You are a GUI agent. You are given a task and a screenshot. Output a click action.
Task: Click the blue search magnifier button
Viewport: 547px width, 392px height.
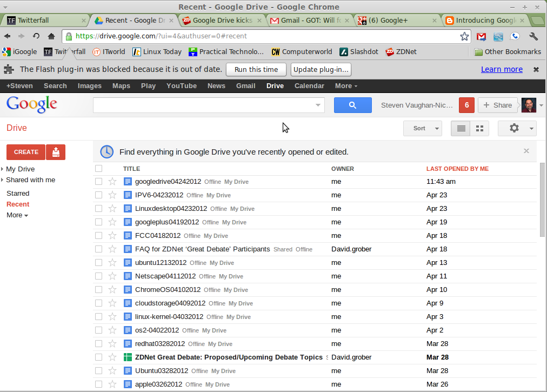click(352, 105)
